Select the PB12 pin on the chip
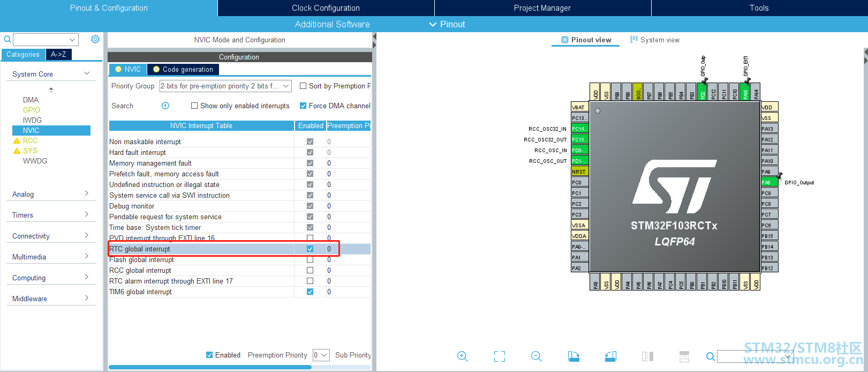868x372 pixels. tap(769, 268)
